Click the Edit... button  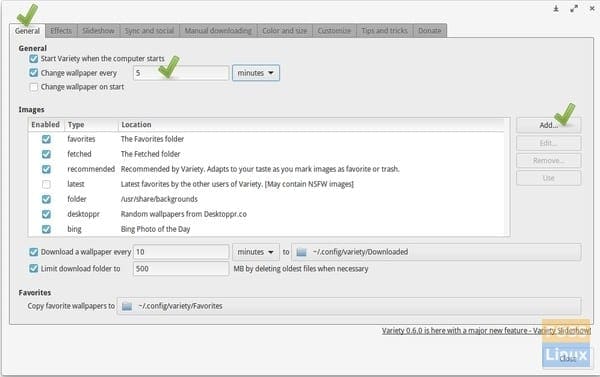click(548, 143)
